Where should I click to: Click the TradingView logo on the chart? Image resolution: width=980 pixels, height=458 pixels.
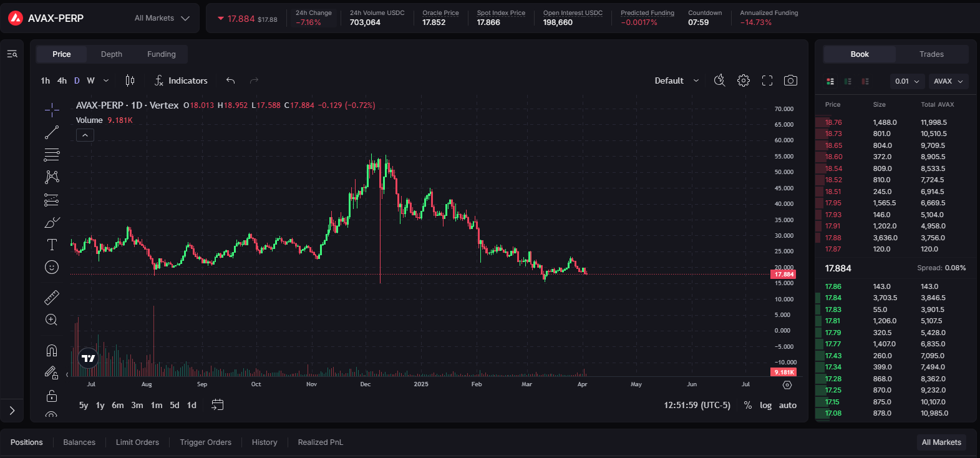(x=89, y=358)
